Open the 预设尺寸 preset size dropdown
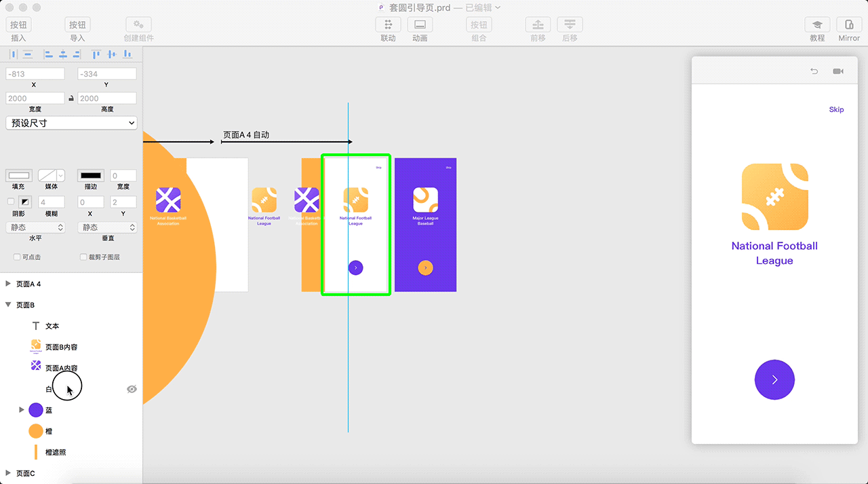This screenshot has width=868, height=484. 71,123
